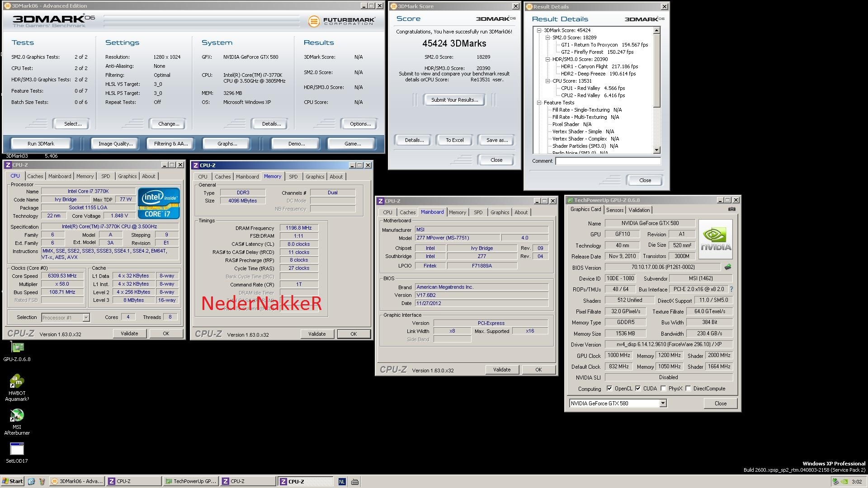Toggle the CUDA checkbox
This screenshot has height=488, width=868.
(x=638, y=389)
